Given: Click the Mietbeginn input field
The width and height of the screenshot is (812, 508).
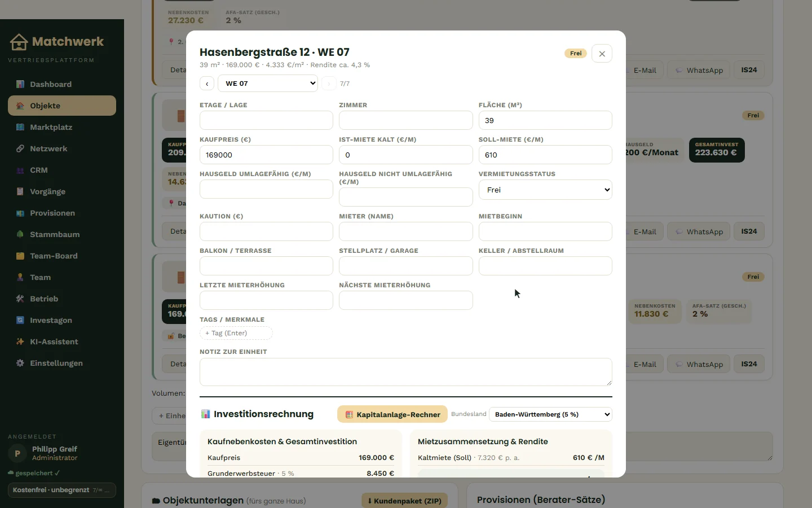Looking at the screenshot, I should 545,231.
